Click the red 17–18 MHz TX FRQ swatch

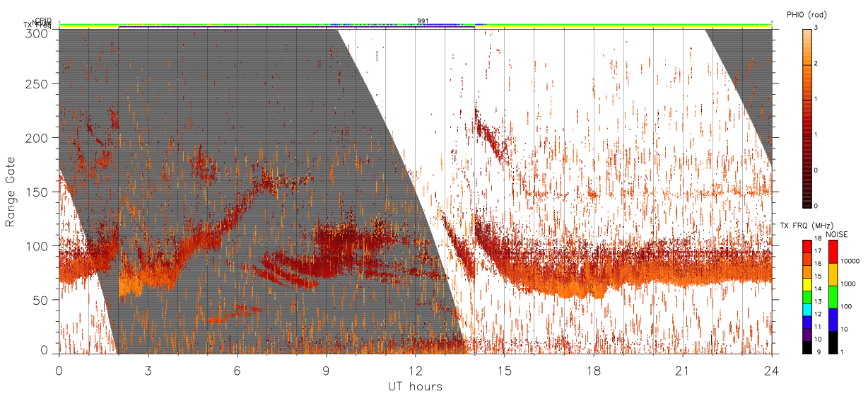coord(807,246)
